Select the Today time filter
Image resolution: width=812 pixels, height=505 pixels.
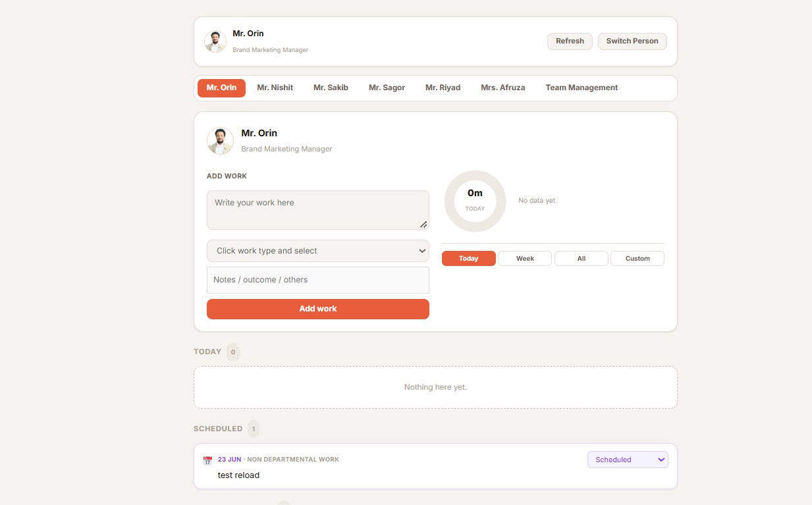click(469, 259)
